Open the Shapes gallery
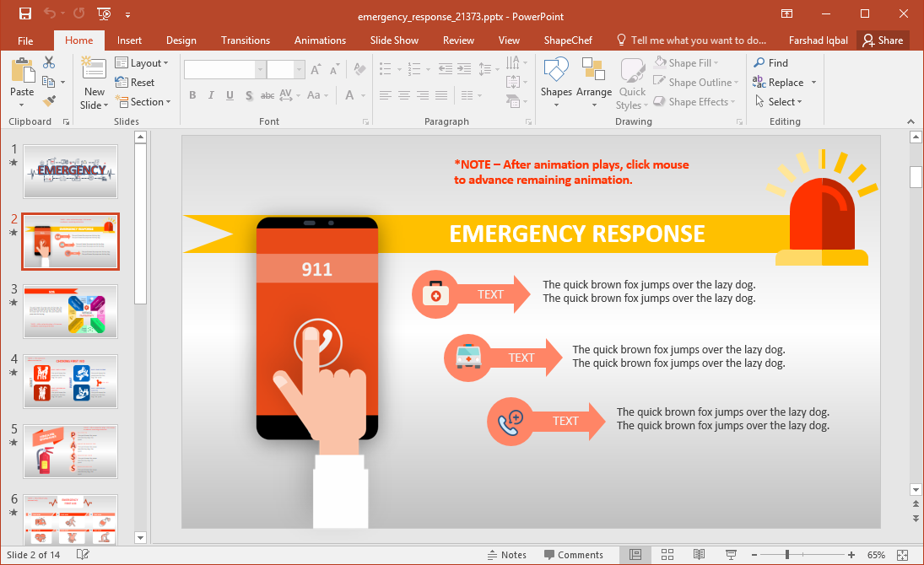The height and width of the screenshot is (565, 924). (556, 82)
